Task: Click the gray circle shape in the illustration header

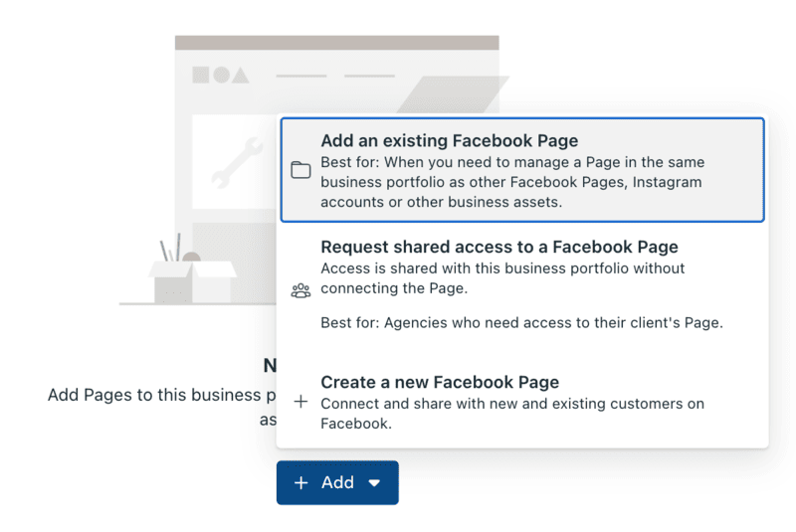Action: (221, 75)
